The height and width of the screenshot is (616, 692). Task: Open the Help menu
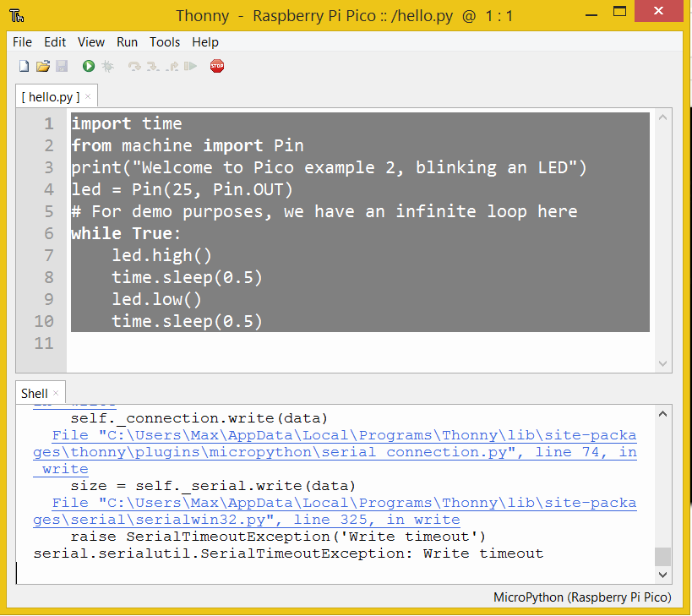pyautogui.click(x=205, y=42)
